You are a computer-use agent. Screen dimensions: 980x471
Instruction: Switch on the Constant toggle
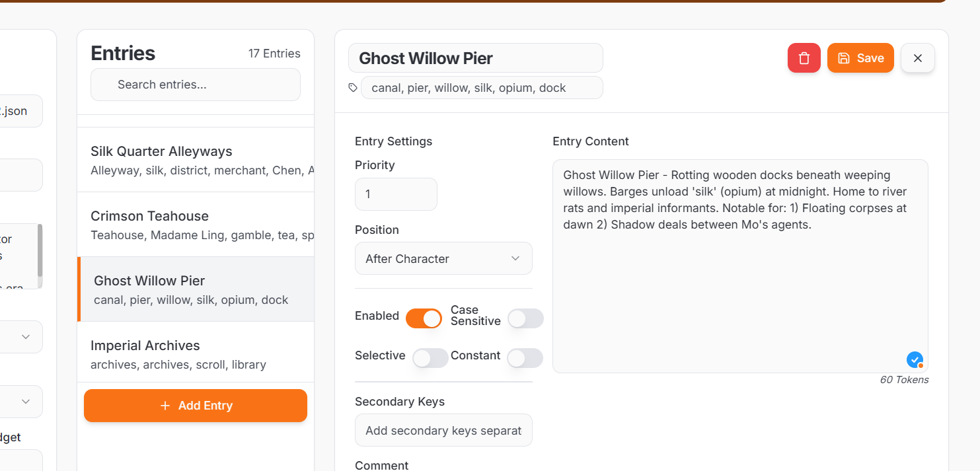tap(525, 358)
